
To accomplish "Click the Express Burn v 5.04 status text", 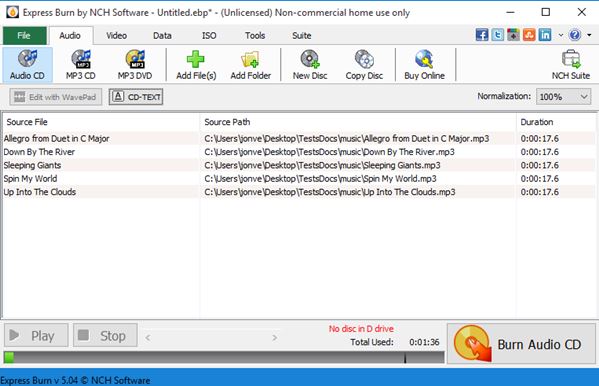I will tap(75, 380).
